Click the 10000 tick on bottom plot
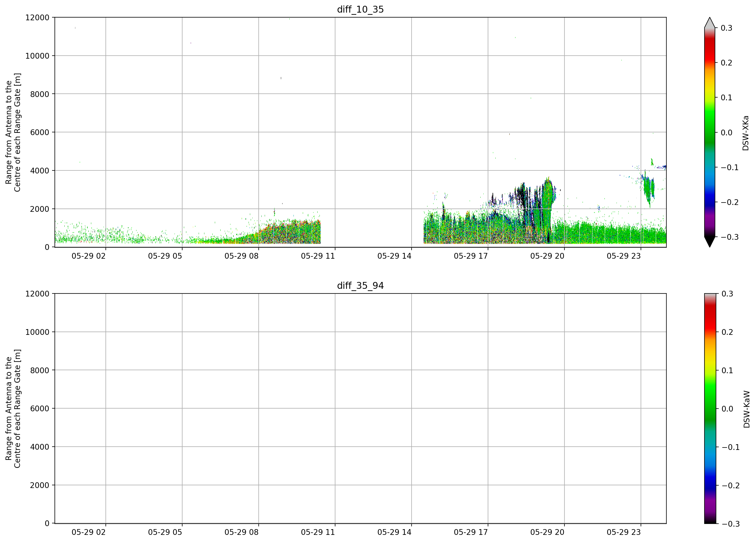Viewport: 756px width, 542px height. point(37,332)
